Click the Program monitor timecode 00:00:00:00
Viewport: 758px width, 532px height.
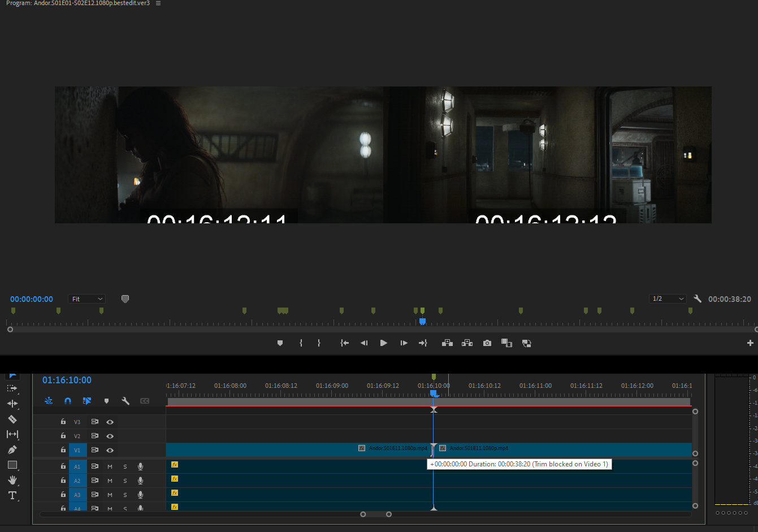[x=32, y=299]
